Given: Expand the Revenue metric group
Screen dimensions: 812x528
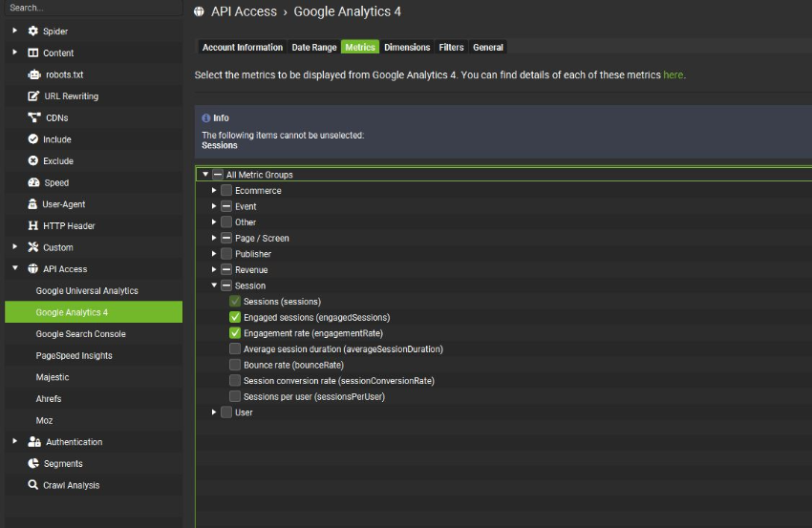Looking at the screenshot, I should (x=214, y=269).
